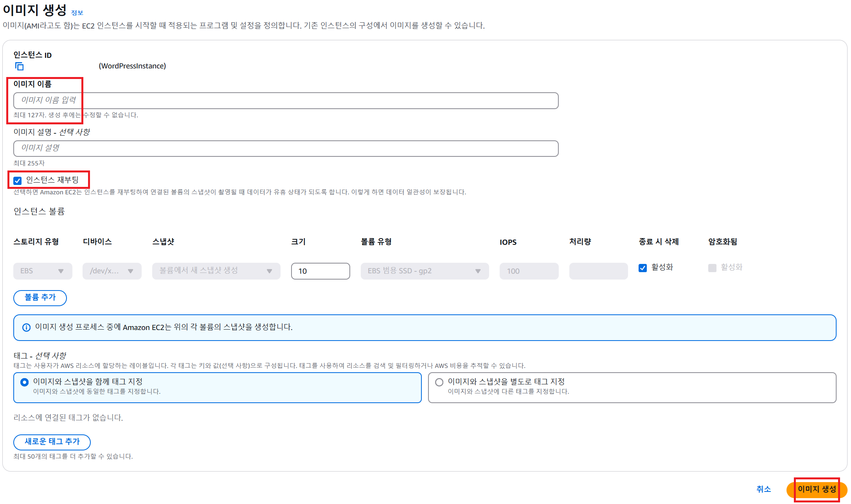The width and height of the screenshot is (851, 504).
Task: Open the EBS 범용 SSD - gp2 dropdown
Action: click(425, 271)
